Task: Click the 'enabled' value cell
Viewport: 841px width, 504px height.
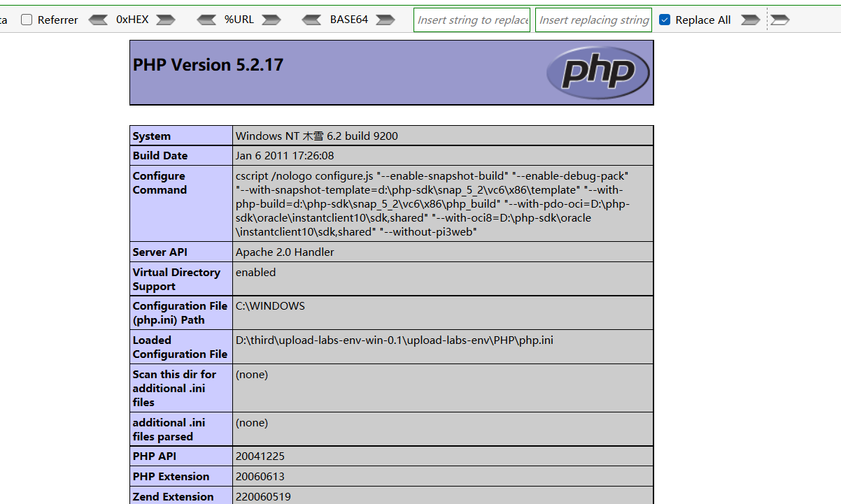Action: click(x=443, y=279)
